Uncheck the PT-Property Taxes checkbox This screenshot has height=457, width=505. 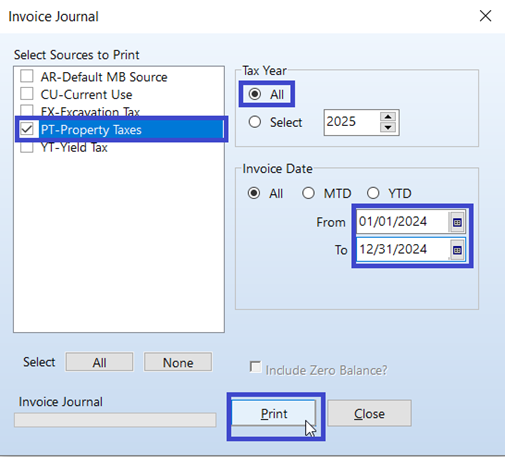point(27,129)
